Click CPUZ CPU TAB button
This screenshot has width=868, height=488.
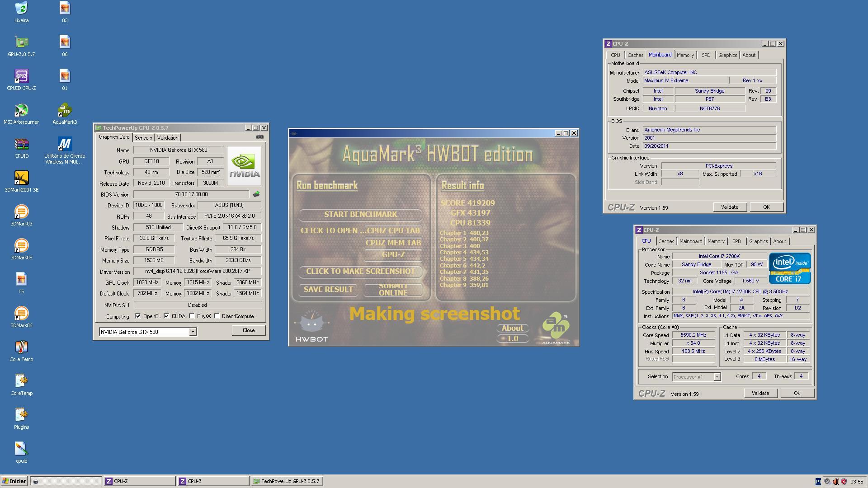click(393, 230)
